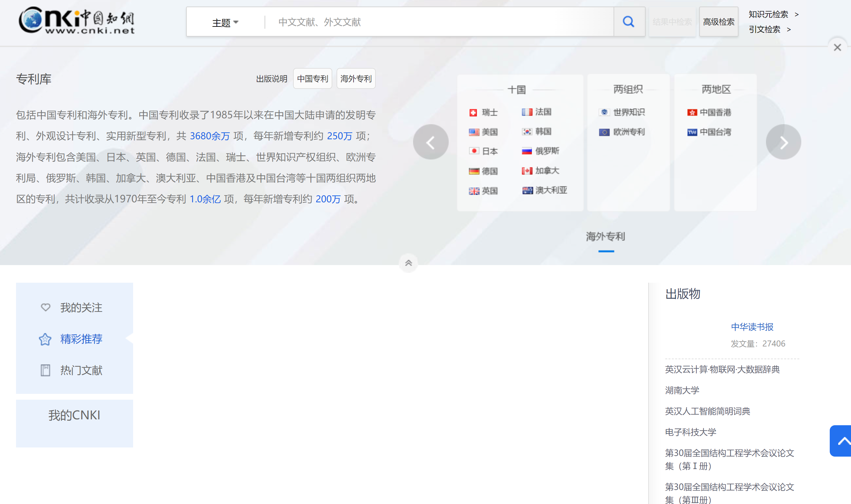The height and width of the screenshot is (504, 851).
Task: Select the 精彩推荐 star icon item
Action: [x=45, y=339]
